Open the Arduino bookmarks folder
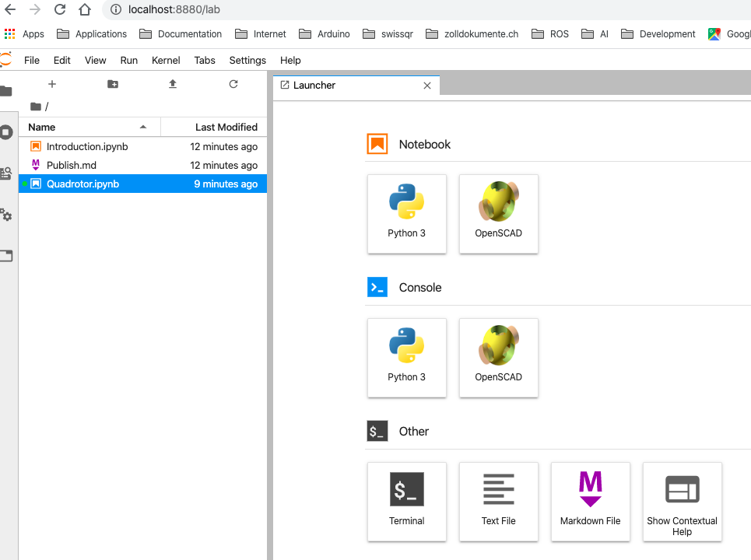 pyautogui.click(x=325, y=34)
